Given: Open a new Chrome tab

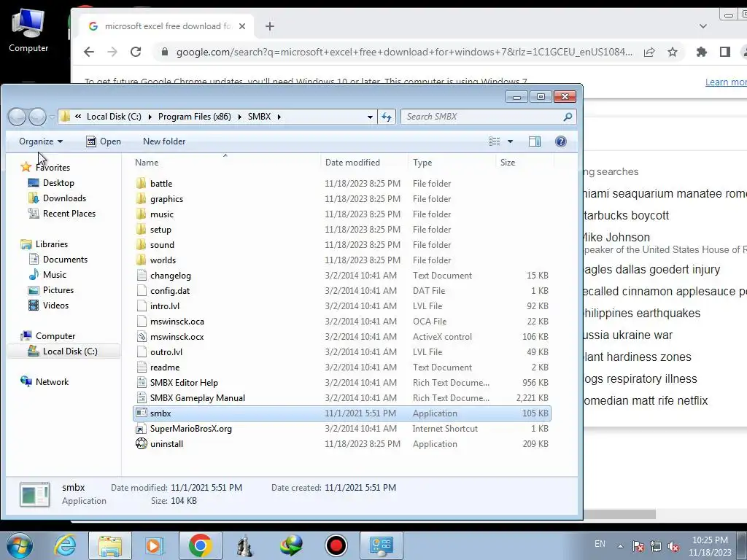Looking at the screenshot, I should 270,26.
